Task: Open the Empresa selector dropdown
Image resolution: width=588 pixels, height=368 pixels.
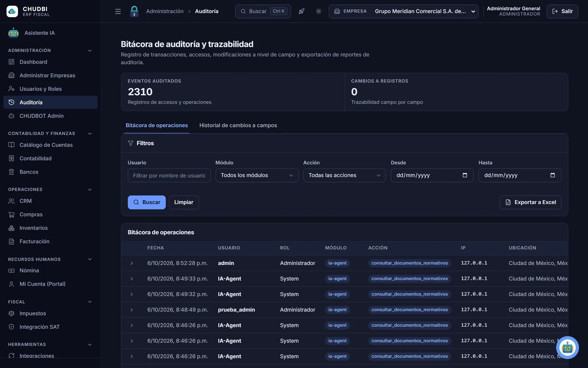Action: click(x=404, y=11)
